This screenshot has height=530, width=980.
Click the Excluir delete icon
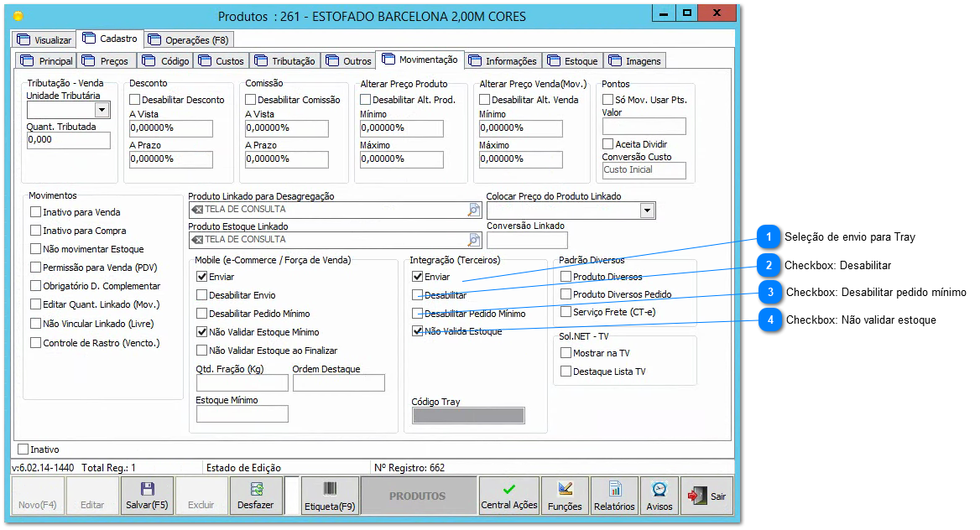[x=201, y=495]
